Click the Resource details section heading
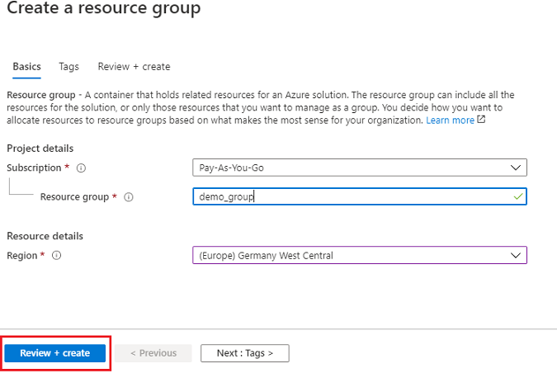Viewport: 557px width, 392px height. [45, 236]
